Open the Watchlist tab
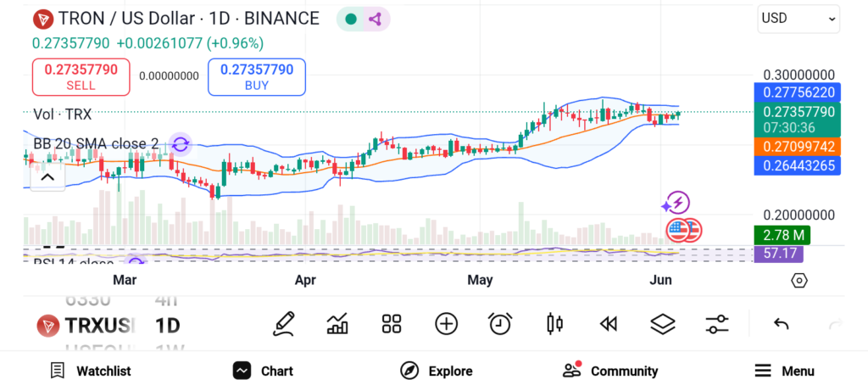Viewport: 868px width, 391px height. point(91,371)
